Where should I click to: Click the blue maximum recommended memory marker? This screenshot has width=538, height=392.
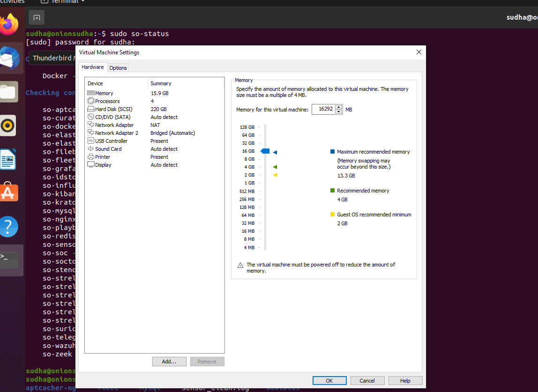[x=275, y=152]
